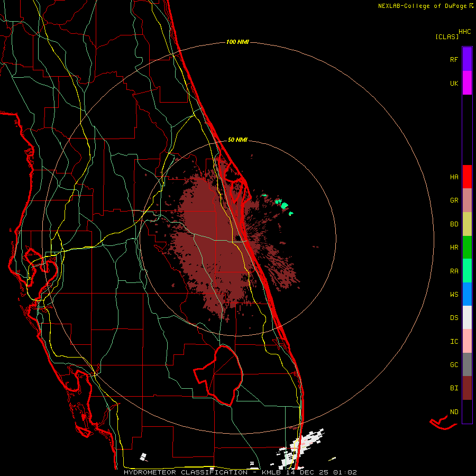The width and height of the screenshot is (476, 476).
Task: Click the BI brown legend swatch
Action: [467, 388]
